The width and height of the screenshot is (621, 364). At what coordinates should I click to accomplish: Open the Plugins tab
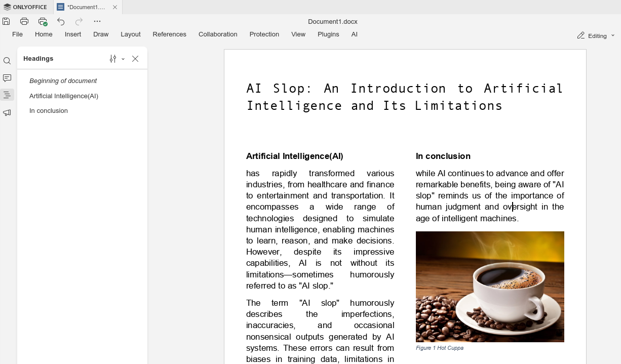pyautogui.click(x=328, y=34)
